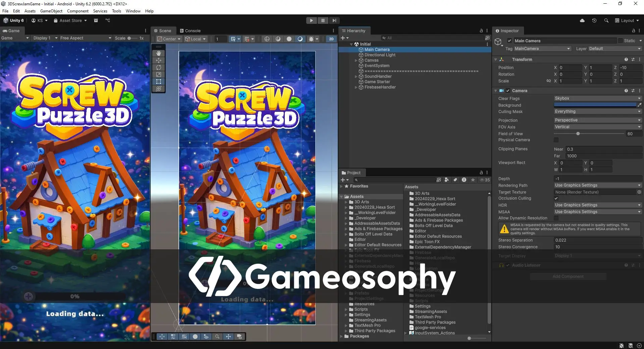Image resolution: width=644 pixels, height=349 pixels.
Task: Disable the Camera component checkbox
Action: 508,91
